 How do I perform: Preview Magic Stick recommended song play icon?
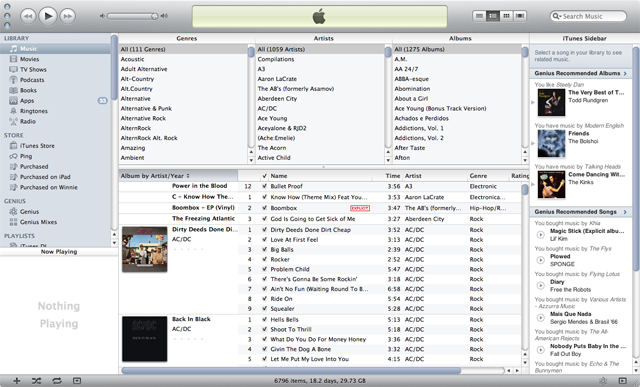(540, 235)
